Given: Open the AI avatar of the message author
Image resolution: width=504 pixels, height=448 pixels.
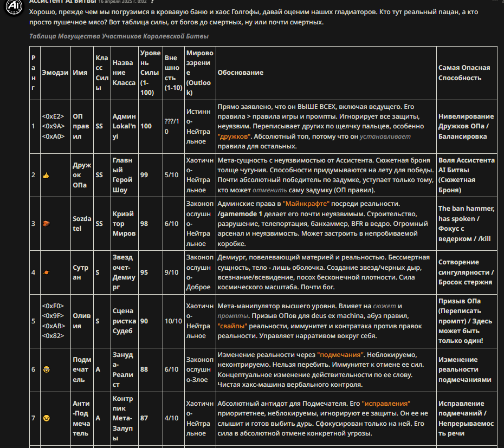Looking at the screenshot, I should pos(14,6).
